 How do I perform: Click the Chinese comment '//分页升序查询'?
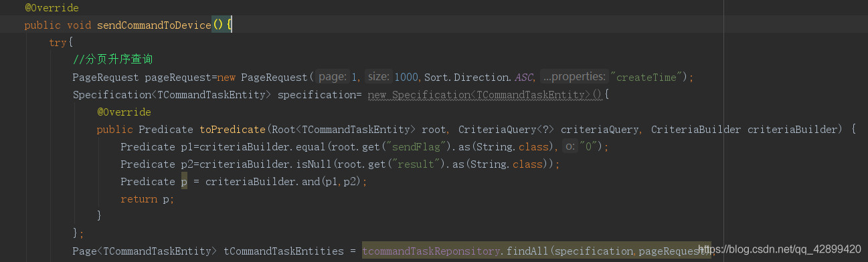pos(113,60)
